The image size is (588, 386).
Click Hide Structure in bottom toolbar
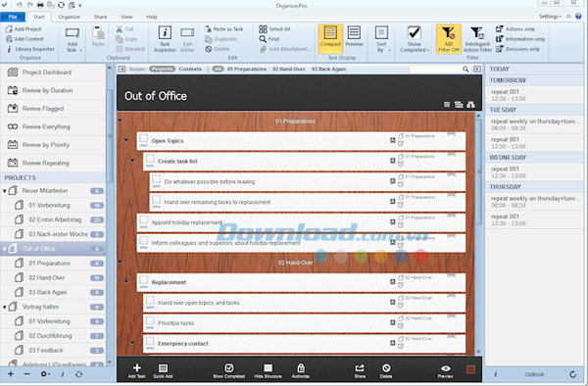coord(268,370)
